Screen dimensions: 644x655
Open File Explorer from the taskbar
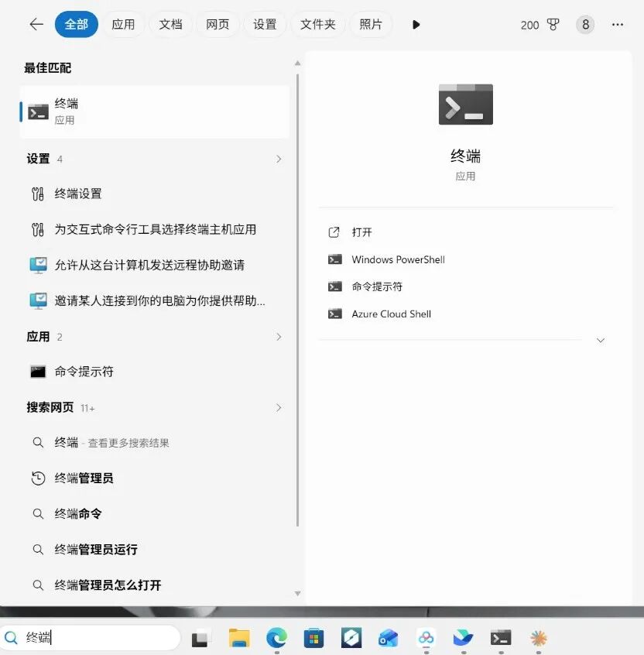pos(239,637)
